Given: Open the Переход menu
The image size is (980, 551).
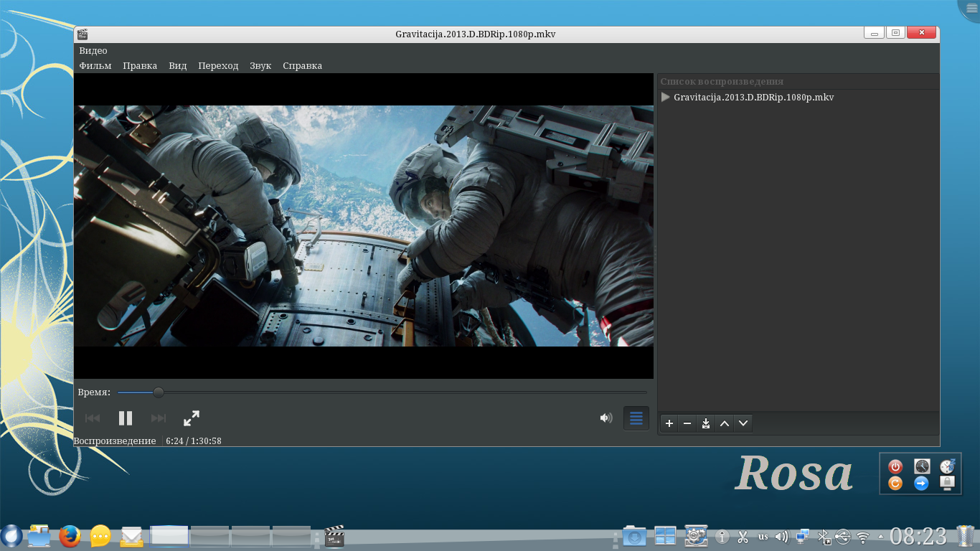Looking at the screenshot, I should pyautogui.click(x=218, y=66).
